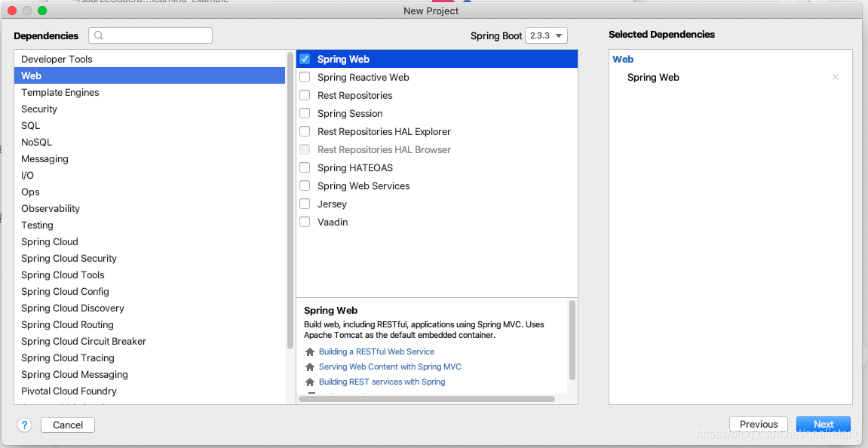Remove Spring Web using its × icon
The width and height of the screenshot is (868, 448).
coord(835,77)
